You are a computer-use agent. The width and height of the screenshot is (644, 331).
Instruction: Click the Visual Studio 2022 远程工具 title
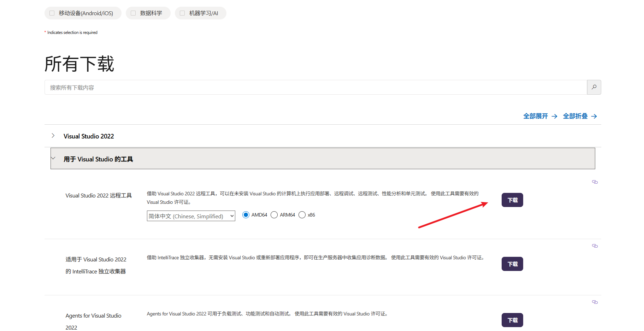(99, 195)
